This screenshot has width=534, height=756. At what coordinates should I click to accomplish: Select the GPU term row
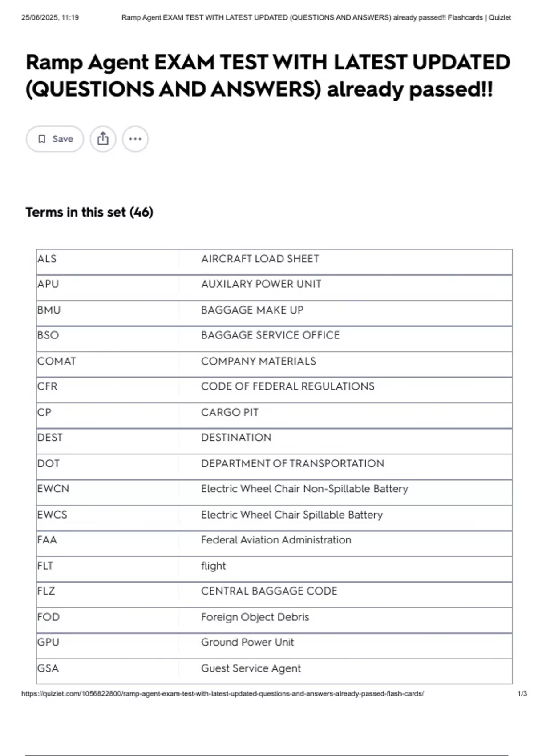tap(48, 642)
